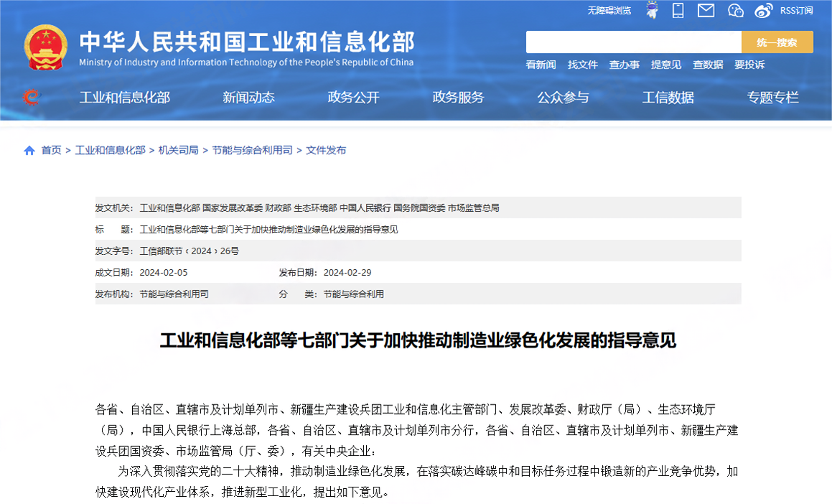Screen dimensions: 832x504
Task: Subscribe via the RSS订阅 link
Action: (x=795, y=11)
